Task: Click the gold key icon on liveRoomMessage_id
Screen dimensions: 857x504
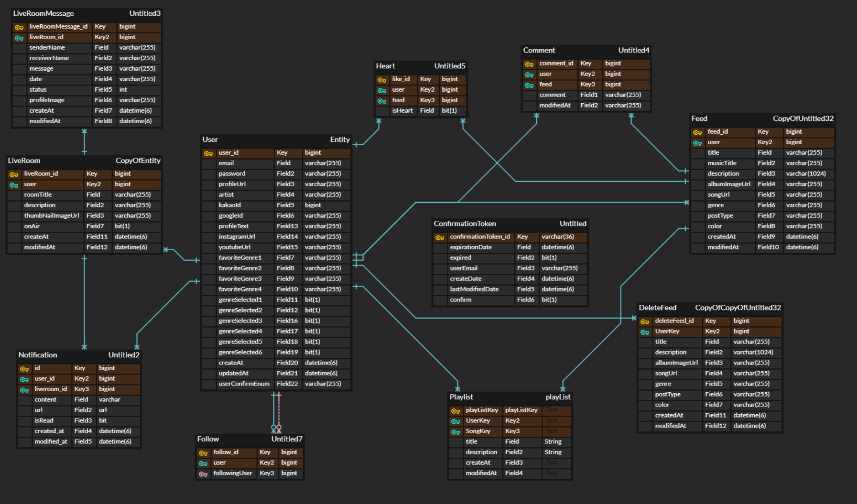Action: (19, 28)
